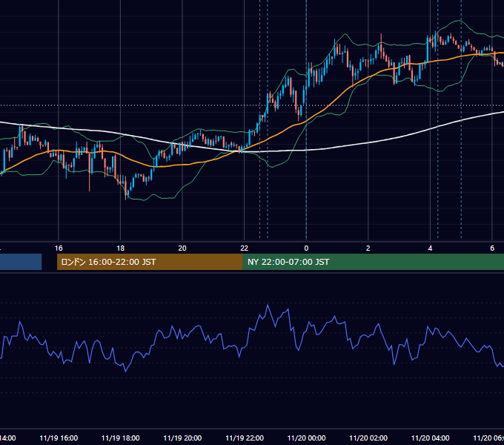This screenshot has width=504, height=445.
Task: Click the '11/20 02:00' date label
Action: pyautogui.click(x=368, y=438)
